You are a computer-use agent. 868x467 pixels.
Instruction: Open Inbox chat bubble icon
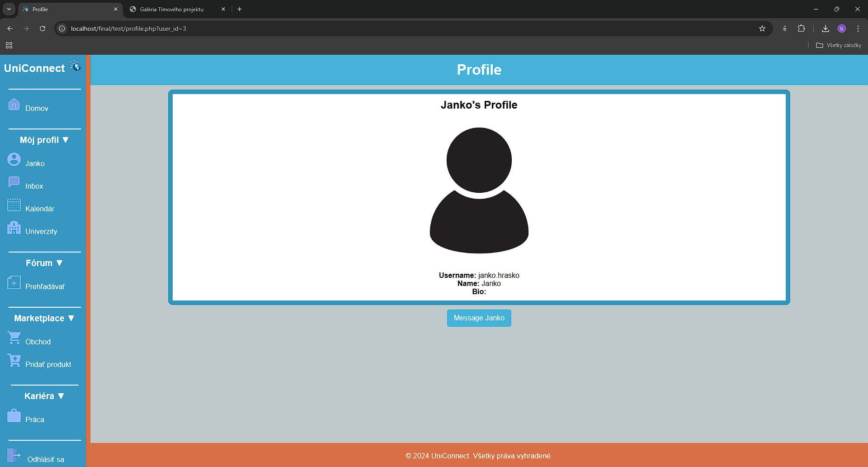click(14, 182)
